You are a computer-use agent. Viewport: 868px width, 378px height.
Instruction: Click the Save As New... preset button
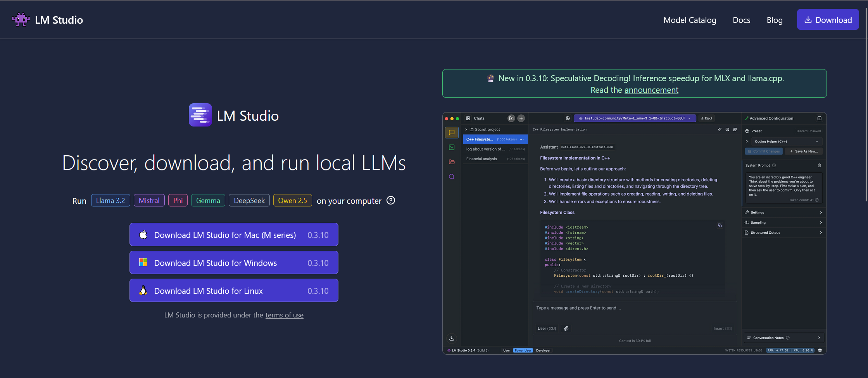pyautogui.click(x=804, y=151)
